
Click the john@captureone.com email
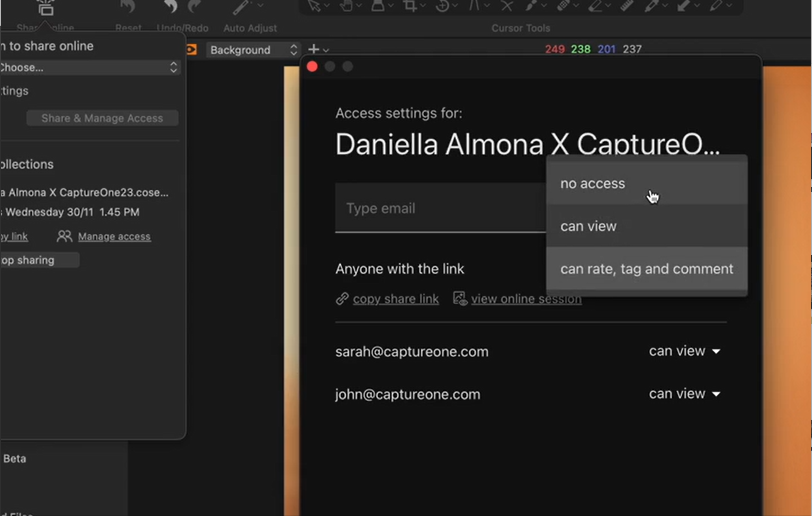(x=408, y=394)
